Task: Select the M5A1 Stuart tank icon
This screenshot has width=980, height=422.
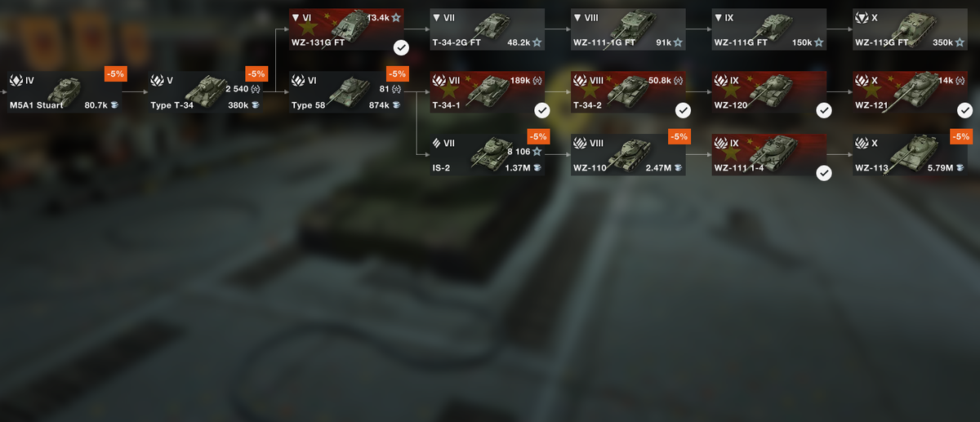Action: coord(65,92)
